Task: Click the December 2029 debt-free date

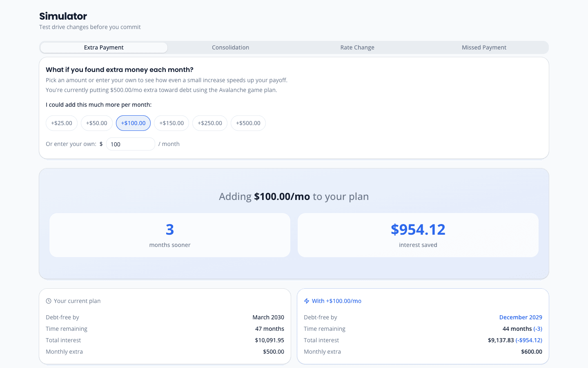Action: point(521,317)
